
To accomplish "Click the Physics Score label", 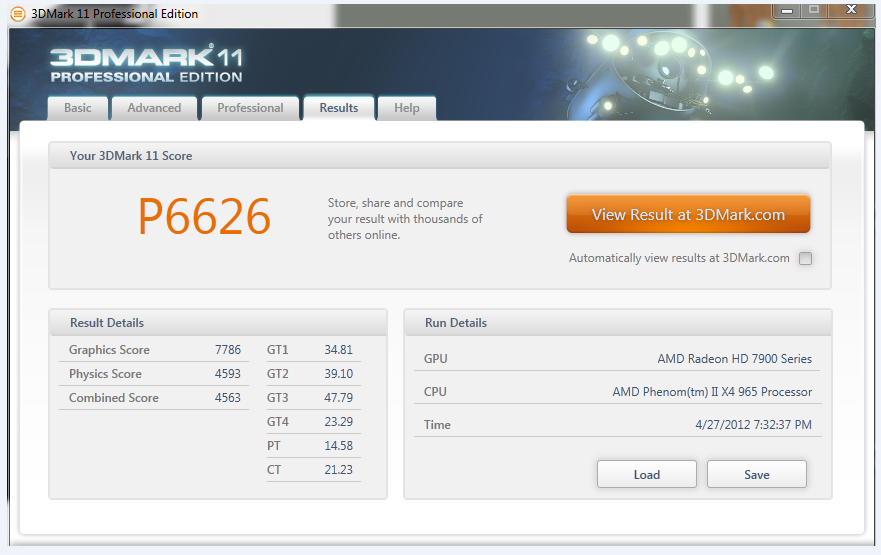I will pos(105,374).
